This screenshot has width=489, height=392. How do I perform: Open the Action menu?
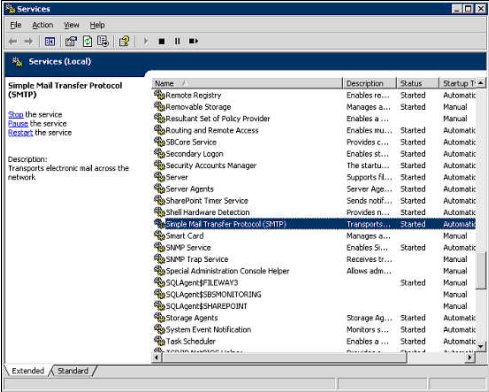pyautogui.click(x=42, y=25)
